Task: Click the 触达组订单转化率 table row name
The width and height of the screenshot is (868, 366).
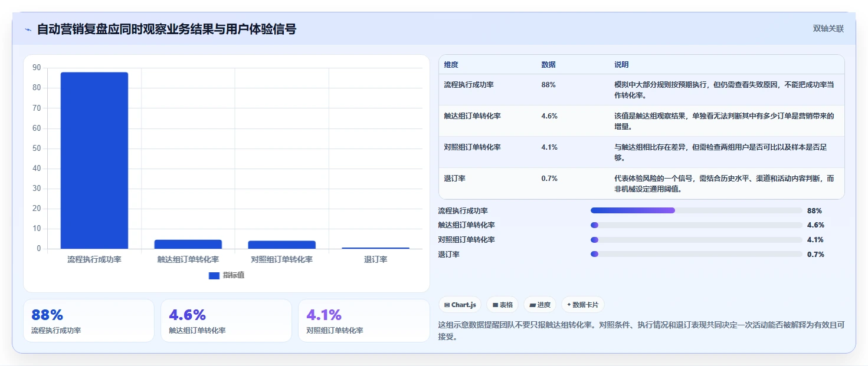Action: pyautogui.click(x=473, y=116)
